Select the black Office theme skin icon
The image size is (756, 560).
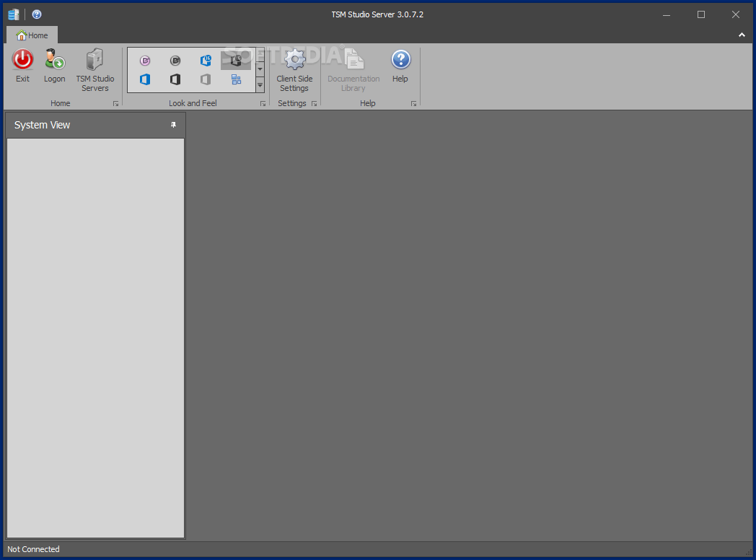(175, 79)
